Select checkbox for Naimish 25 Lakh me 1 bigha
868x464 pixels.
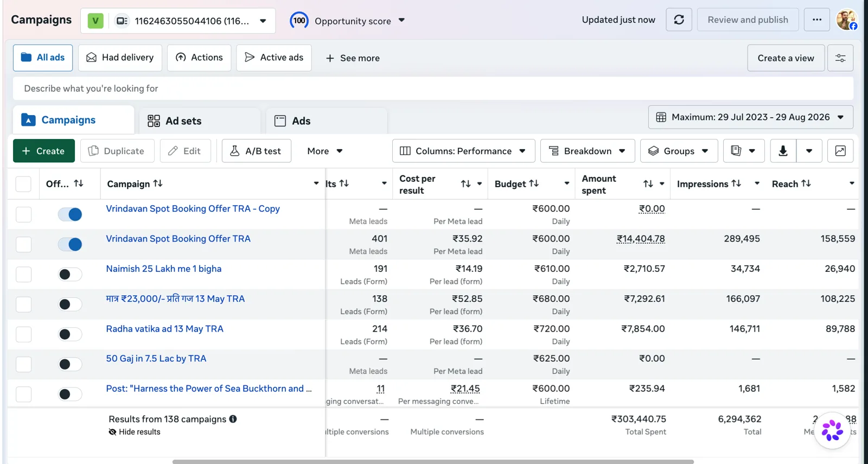[x=23, y=274]
